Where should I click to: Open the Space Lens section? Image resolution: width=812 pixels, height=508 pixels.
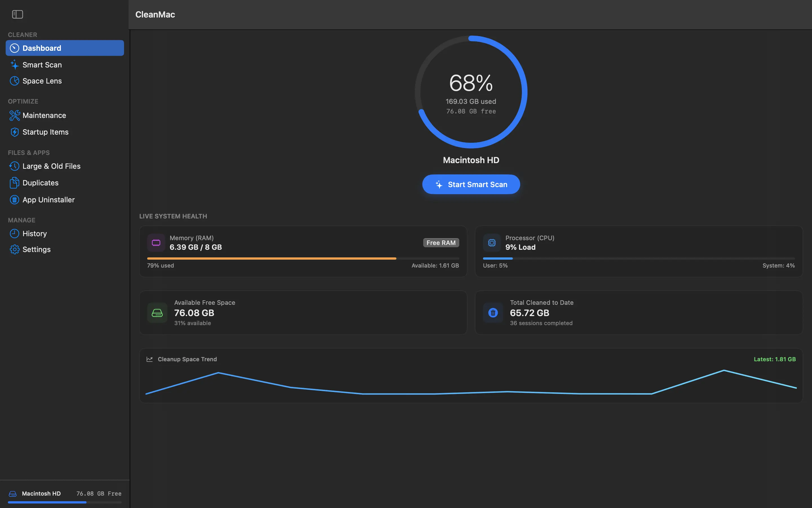point(65,81)
